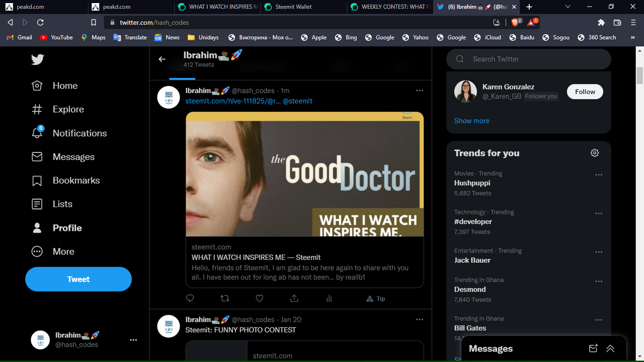The image size is (644, 362).
Task: Click Show more in suggestions
Action: [x=471, y=121]
